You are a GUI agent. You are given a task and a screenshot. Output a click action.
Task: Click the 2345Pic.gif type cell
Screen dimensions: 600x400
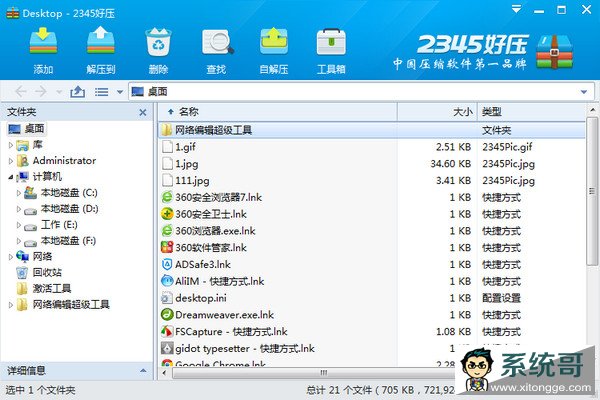coord(507,147)
